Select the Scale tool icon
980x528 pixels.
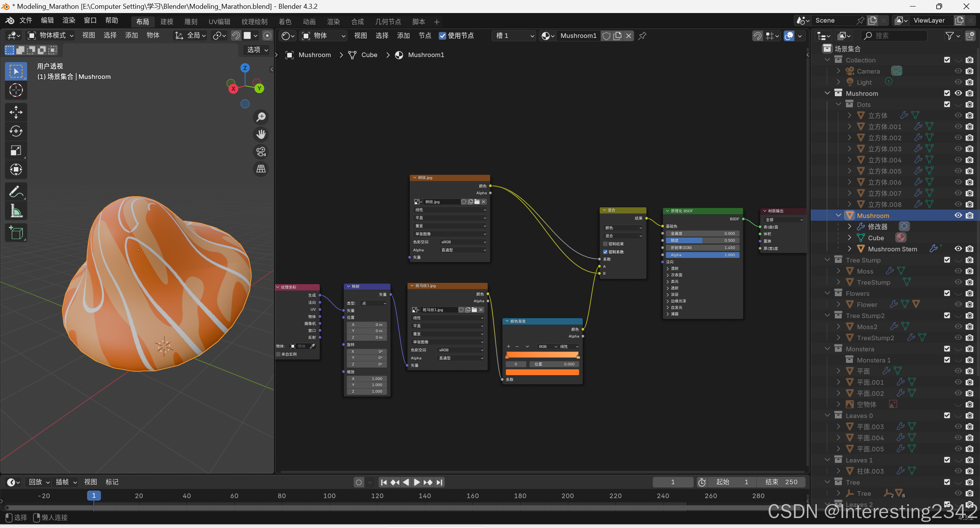coord(16,150)
